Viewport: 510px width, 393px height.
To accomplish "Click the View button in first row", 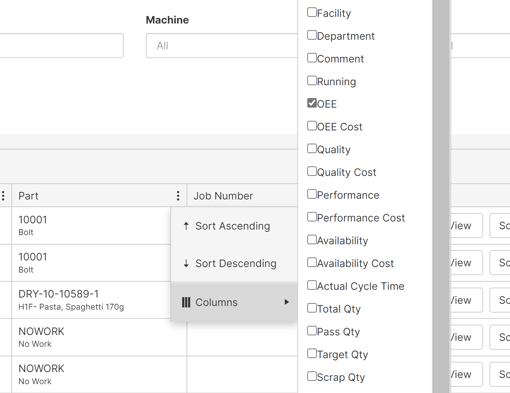I will click(x=466, y=226).
